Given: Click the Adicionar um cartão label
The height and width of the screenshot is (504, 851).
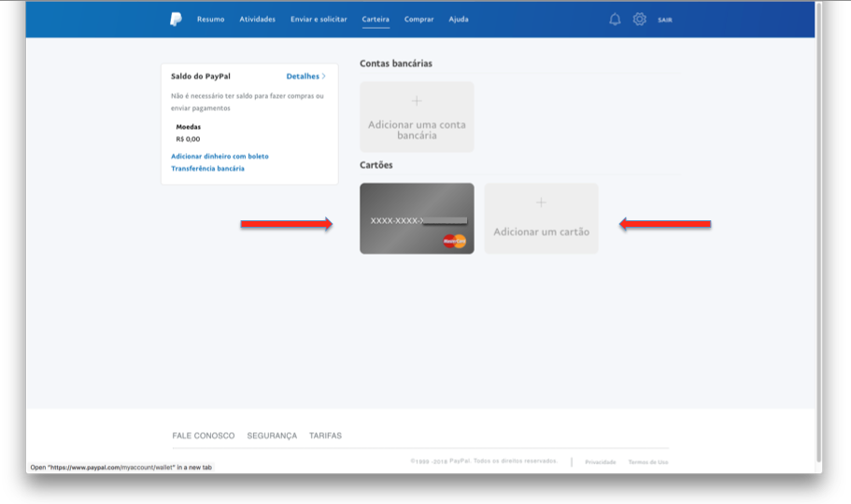Looking at the screenshot, I should (x=541, y=231).
